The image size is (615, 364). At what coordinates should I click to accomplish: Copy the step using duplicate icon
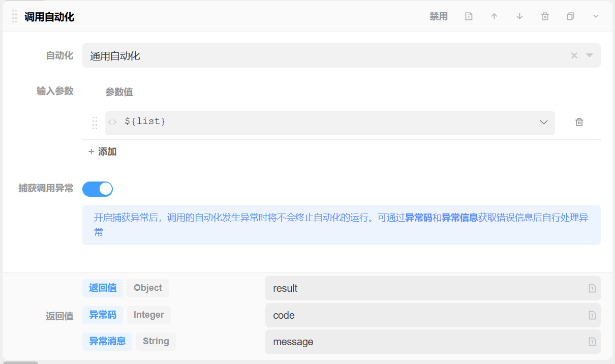(570, 16)
